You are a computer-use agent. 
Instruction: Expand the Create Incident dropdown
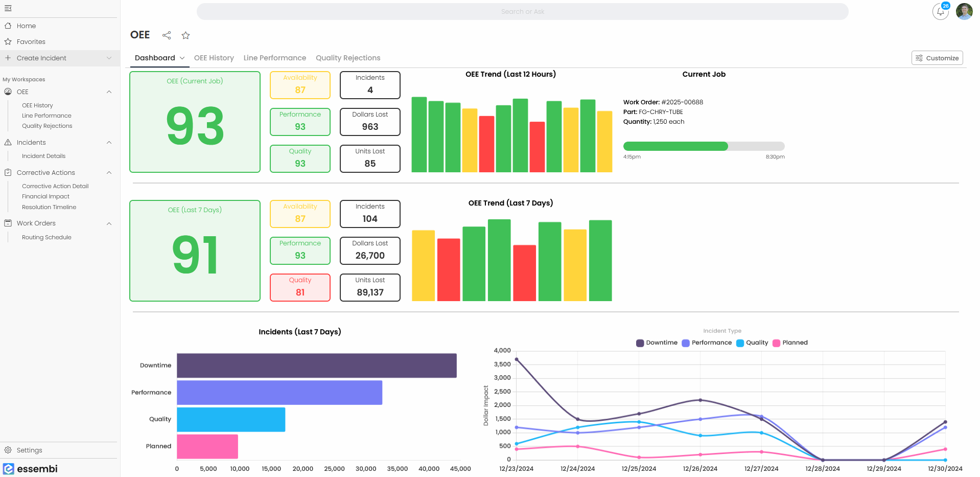click(x=109, y=58)
